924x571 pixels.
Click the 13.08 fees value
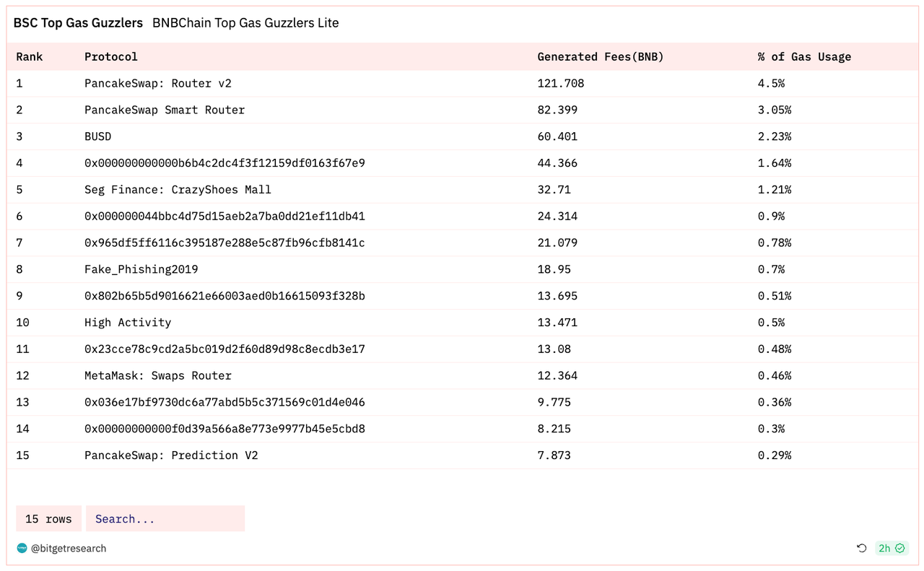(554, 349)
